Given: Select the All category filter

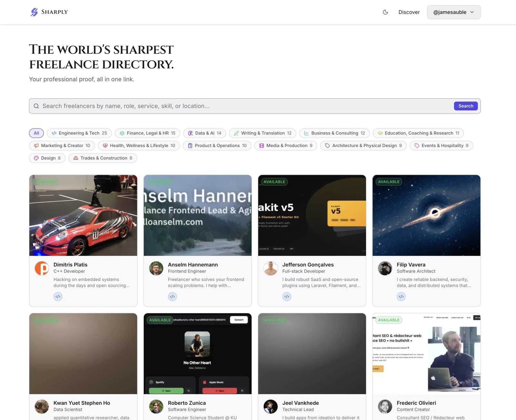Looking at the screenshot, I should pyautogui.click(x=36, y=133).
